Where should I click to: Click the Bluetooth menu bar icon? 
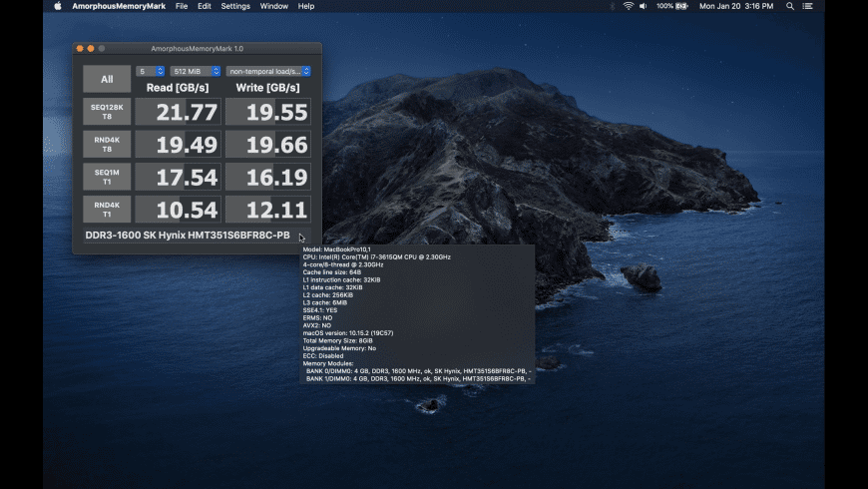pyautogui.click(x=613, y=6)
